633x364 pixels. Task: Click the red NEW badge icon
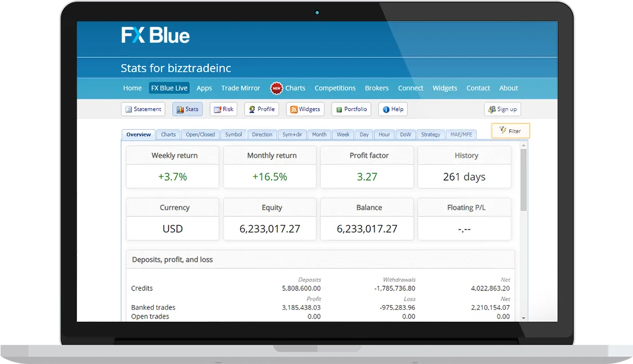coord(276,88)
